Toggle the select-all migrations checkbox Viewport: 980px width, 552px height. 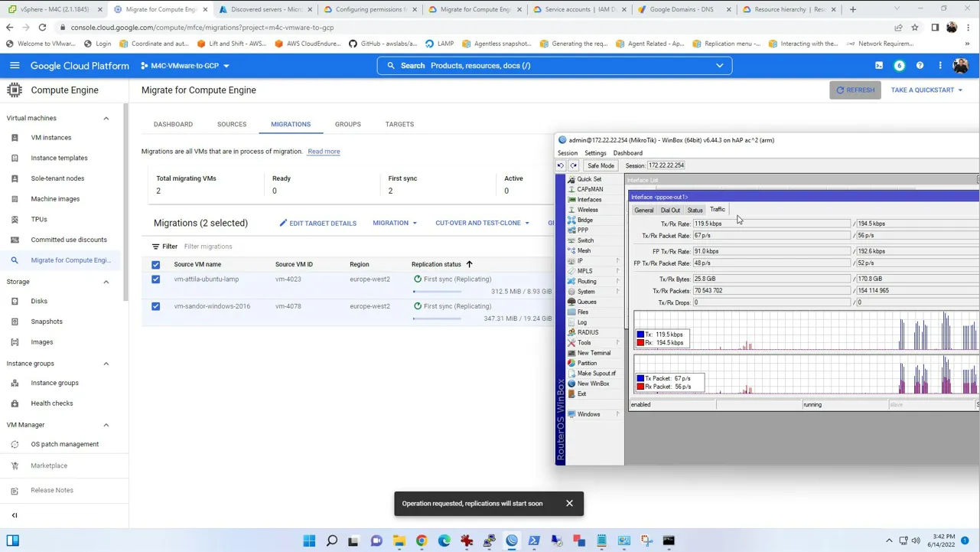point(156,265)
